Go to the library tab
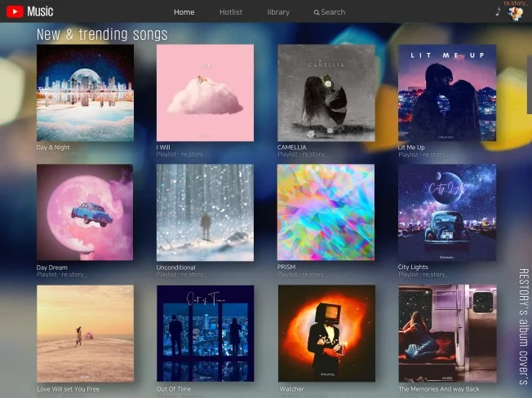Viewport: 532px width, 398px height. coord(278,12)
